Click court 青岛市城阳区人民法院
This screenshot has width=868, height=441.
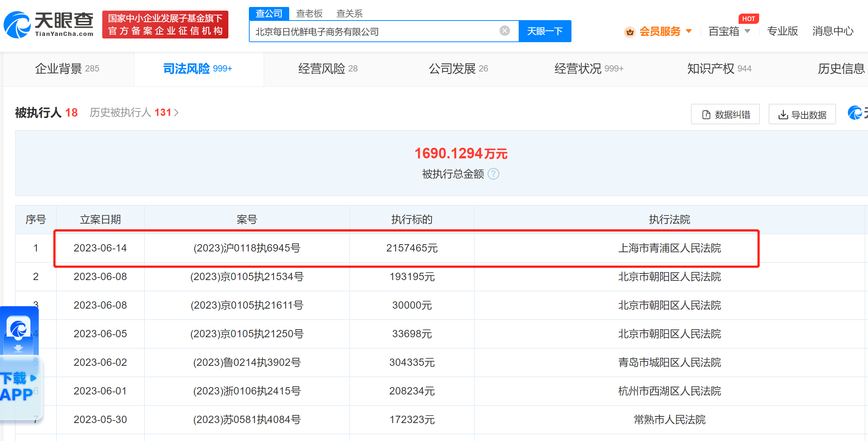tap(669, 363)
